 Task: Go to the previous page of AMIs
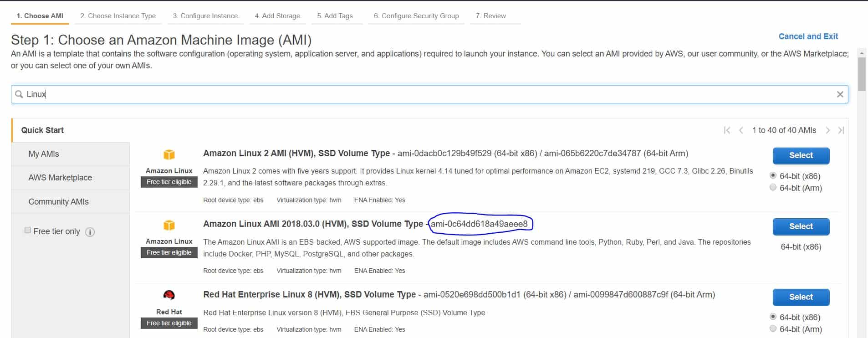[741, 130]
